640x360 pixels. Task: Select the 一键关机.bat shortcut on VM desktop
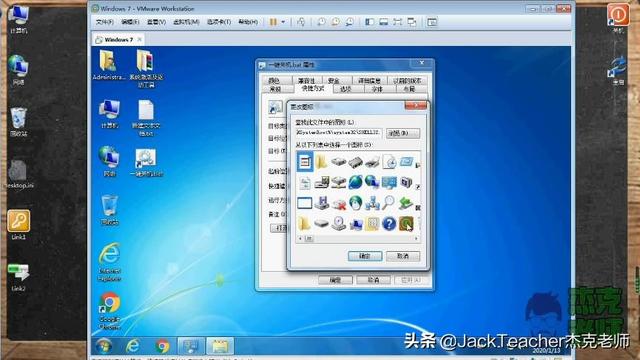[146, 162]
